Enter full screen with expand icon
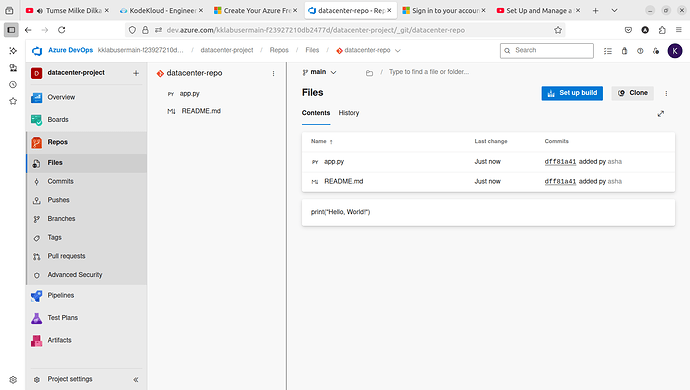This screenshot has height=390, width=690. (661, 114)
